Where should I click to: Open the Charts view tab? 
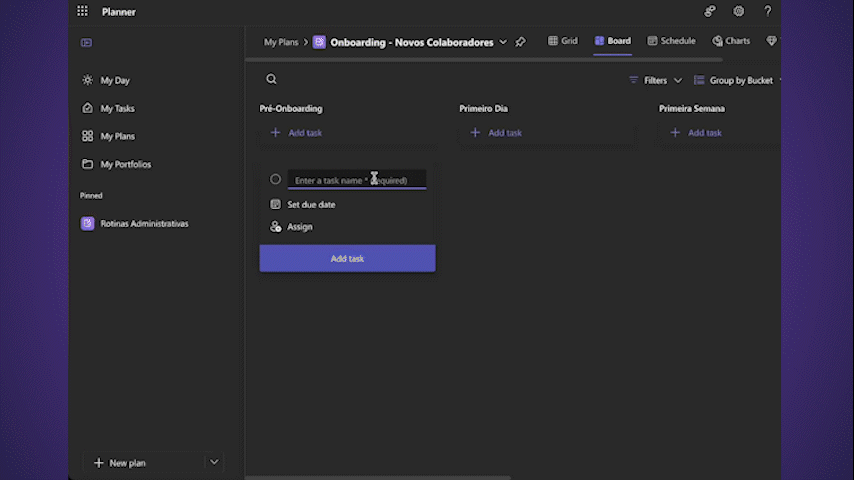(731, 41)
